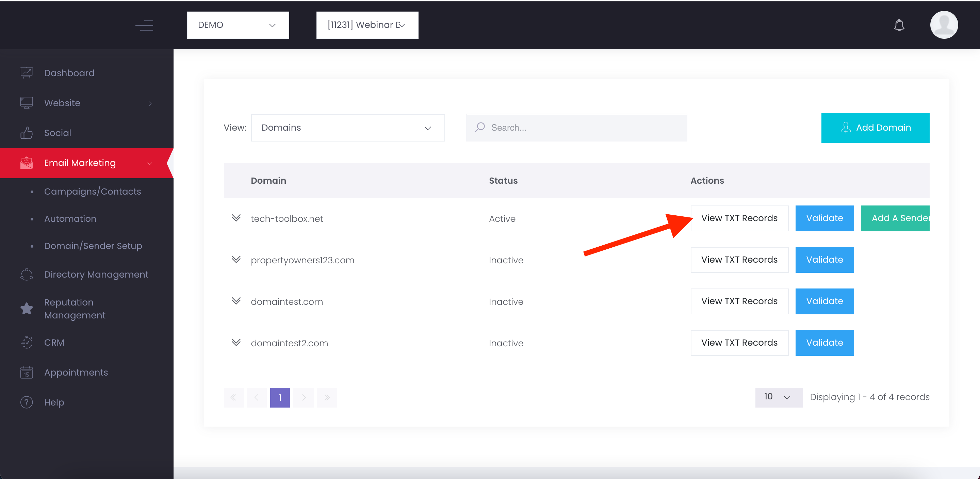The height and width of the screenshot is (479, 980).
Task: Open Domain/Sender Setup submenu item
Action: point(93,246)
